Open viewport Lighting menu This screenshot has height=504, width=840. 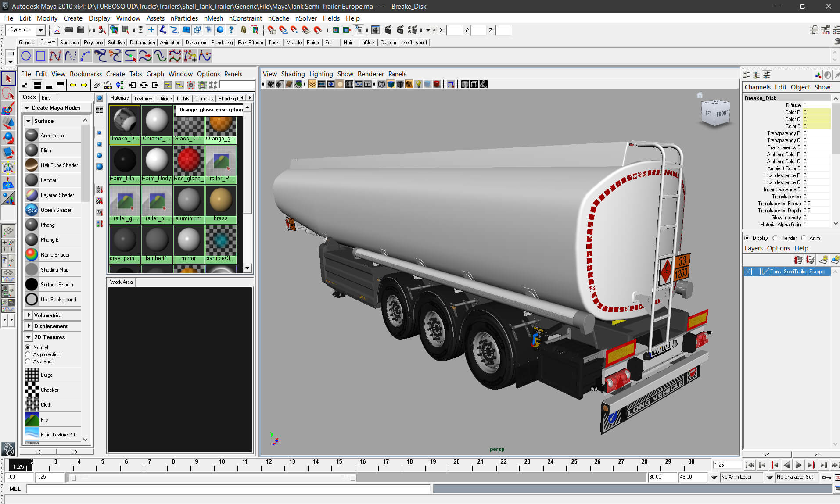(x=321, y=74)
